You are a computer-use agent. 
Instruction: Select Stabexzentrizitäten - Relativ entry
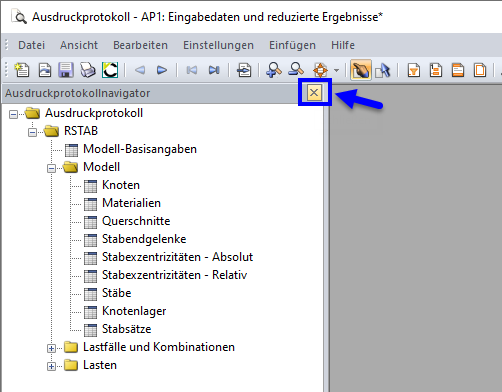tap(175, 275)
